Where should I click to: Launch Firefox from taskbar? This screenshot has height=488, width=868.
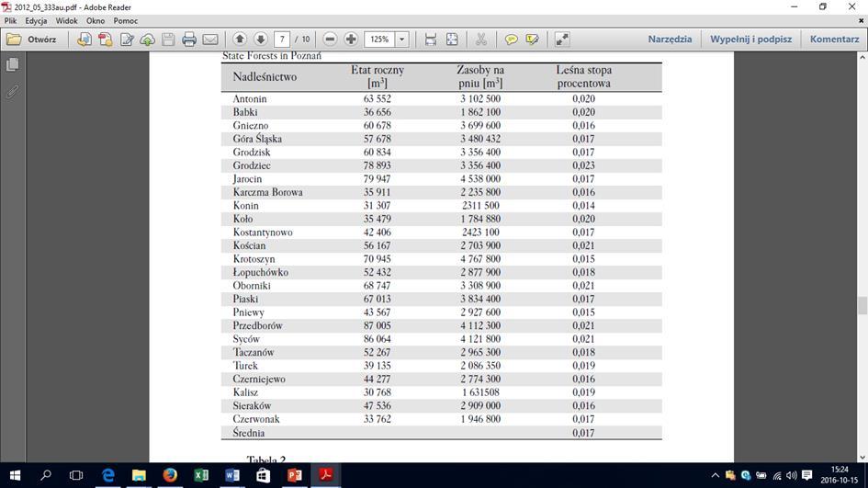pyautogui.click(x=170, y=475)
